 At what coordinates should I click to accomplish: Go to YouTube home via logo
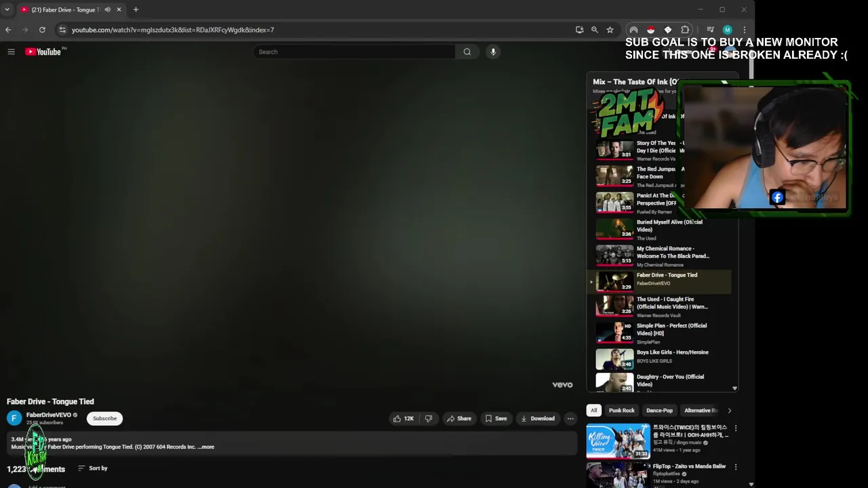(x=43, y=52)
